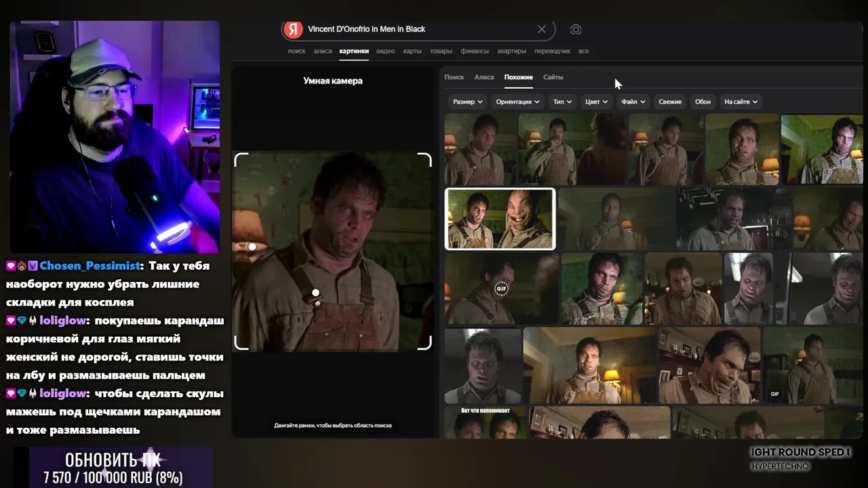This screenshot has height=488, width=868.
Task: Click the bottom-right crop frame corner handle
Action: (425, 343)
